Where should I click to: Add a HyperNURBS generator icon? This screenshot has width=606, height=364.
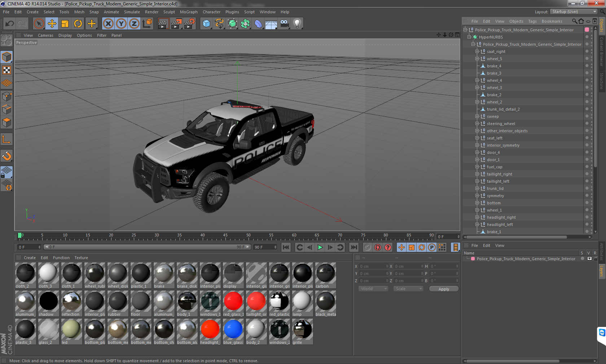tap(232, 24)
